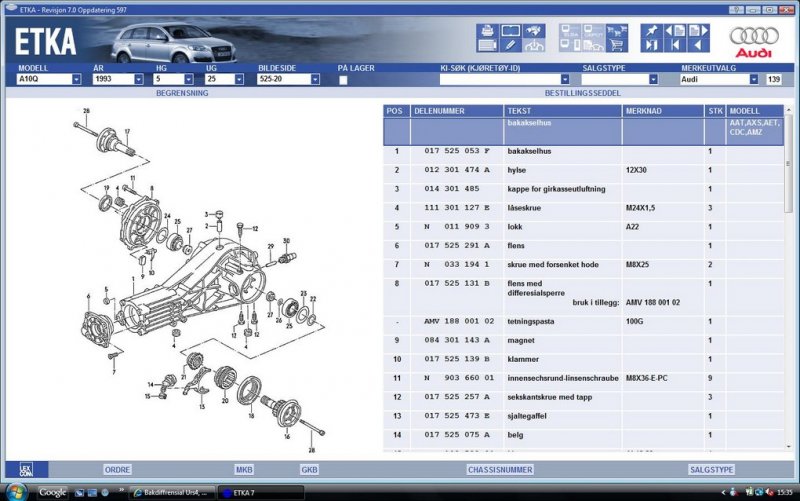Click the printer icon in toolbar
The height and width of the screenshot is (501, 800).
(487, 31)
